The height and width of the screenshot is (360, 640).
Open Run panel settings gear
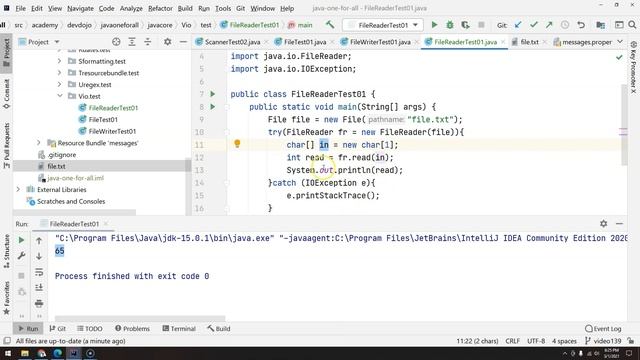point(604,224)
